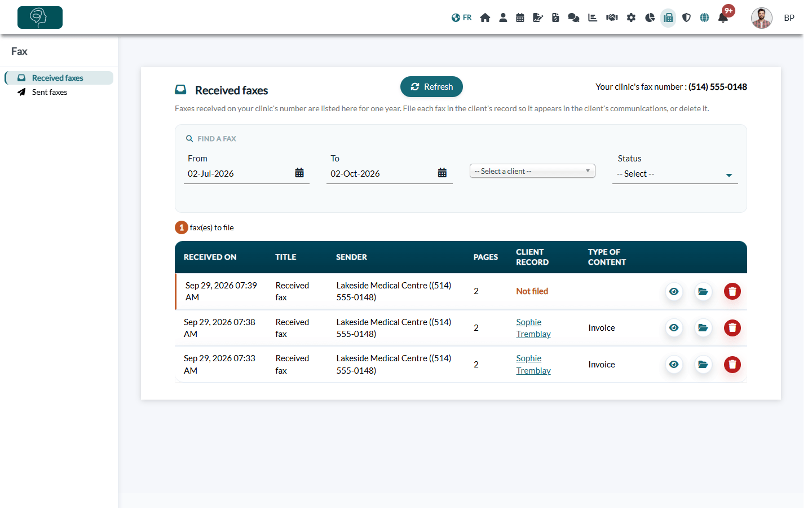Open the handshake icon
The width and height of the screenshot is (812, 508).
click(612, 17)
